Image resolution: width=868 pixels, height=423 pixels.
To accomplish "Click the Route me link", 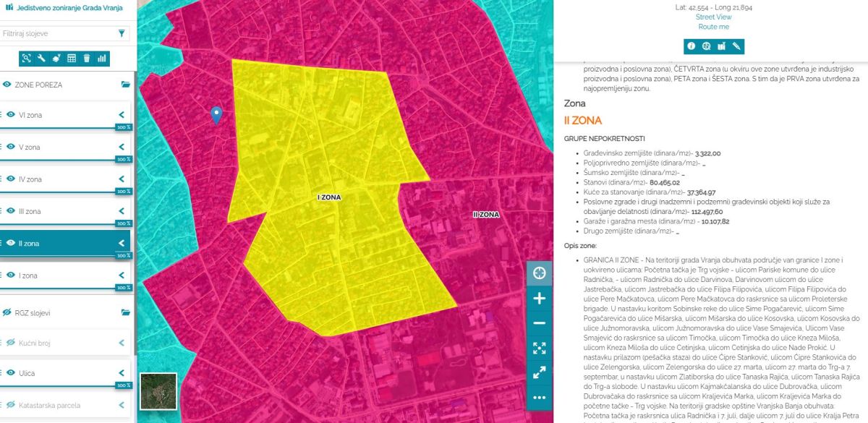I will click(713, 27).
